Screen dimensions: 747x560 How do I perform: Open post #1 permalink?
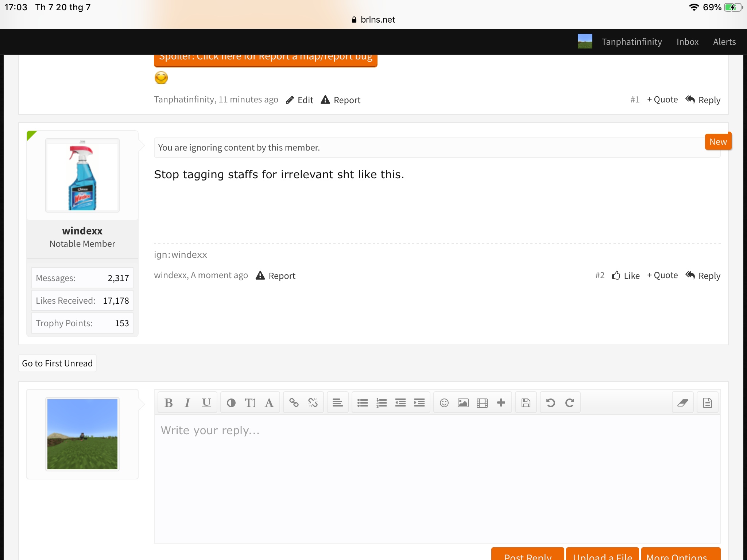coord(635,100)
